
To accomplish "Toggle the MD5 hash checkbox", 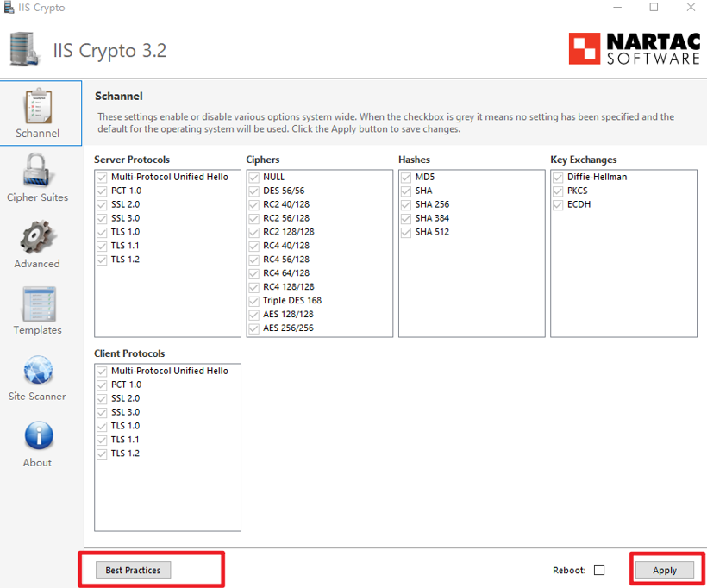I will pyautogui.click(x=406, y=177).
